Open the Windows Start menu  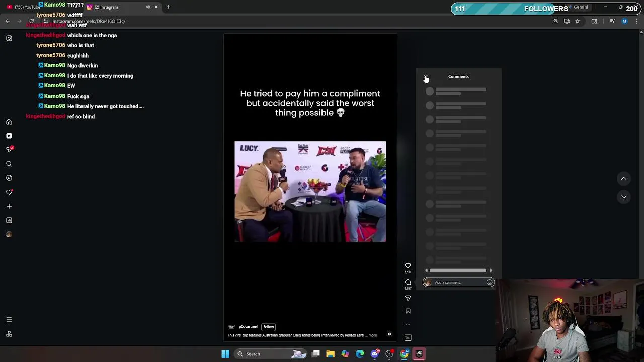tap(225, 354)
